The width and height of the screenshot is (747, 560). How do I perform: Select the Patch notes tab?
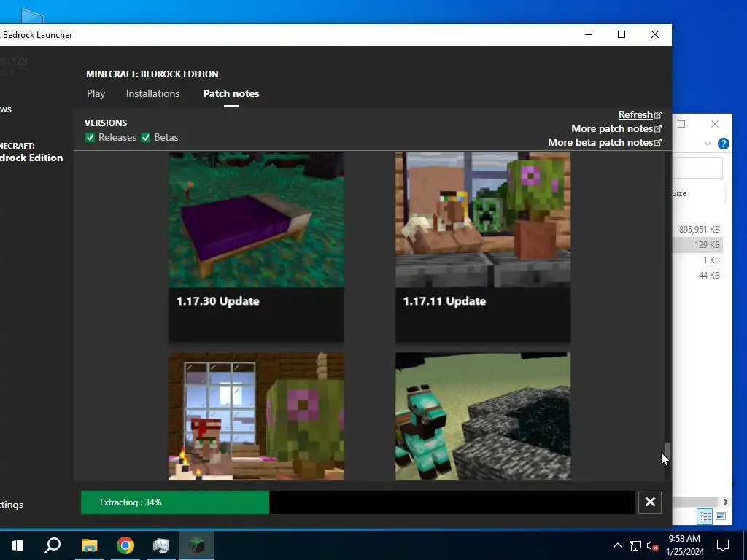coord(231,94)
